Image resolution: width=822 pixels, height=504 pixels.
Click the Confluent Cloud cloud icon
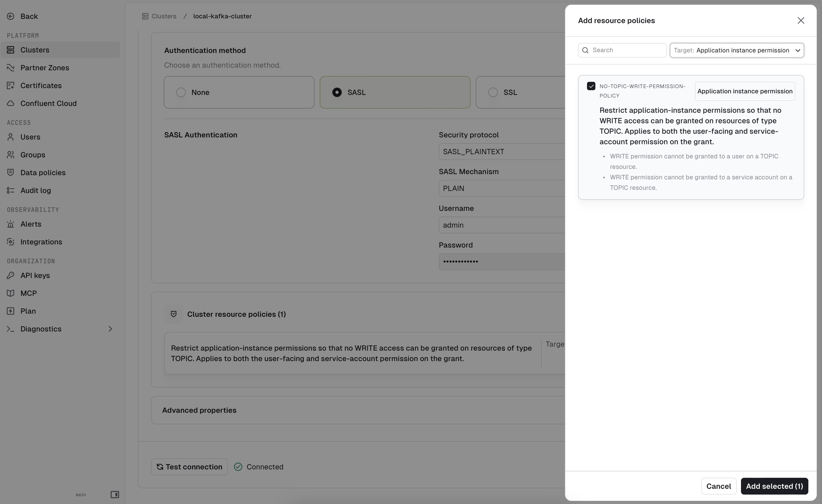pos(11,103)
